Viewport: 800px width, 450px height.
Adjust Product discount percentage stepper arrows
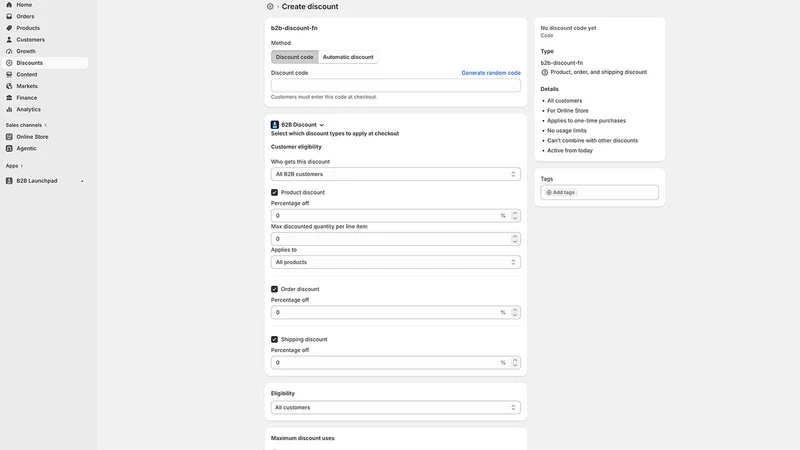(514, 216)
